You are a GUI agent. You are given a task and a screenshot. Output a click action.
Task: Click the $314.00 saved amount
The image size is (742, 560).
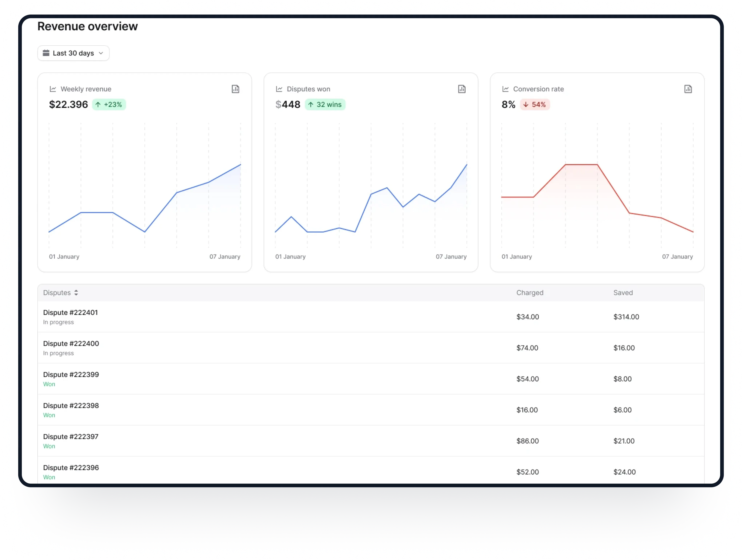(x=626, y=317)
